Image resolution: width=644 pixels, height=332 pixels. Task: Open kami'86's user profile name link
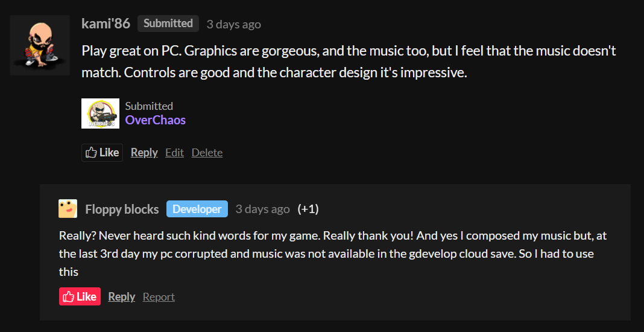(106, 24)
